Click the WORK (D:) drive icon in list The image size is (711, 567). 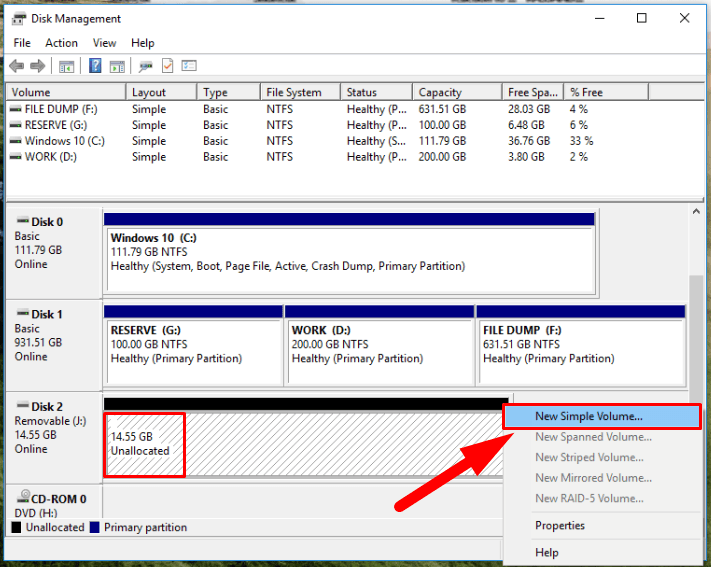(x=15, y=157)
